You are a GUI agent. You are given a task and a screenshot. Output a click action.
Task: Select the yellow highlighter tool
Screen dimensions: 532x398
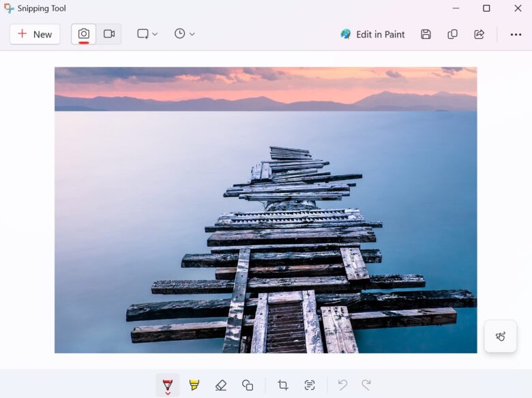coord(194,385)
